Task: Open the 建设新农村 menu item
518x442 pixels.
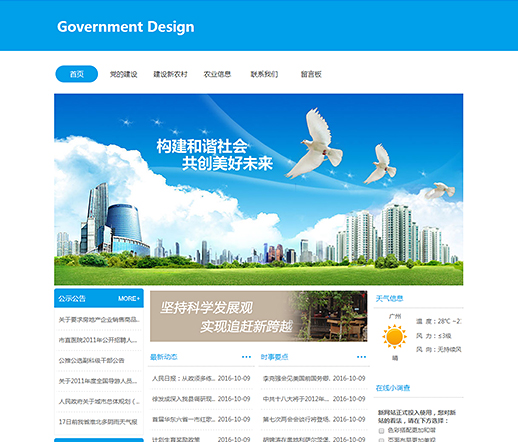Action: tap(170, 74)
